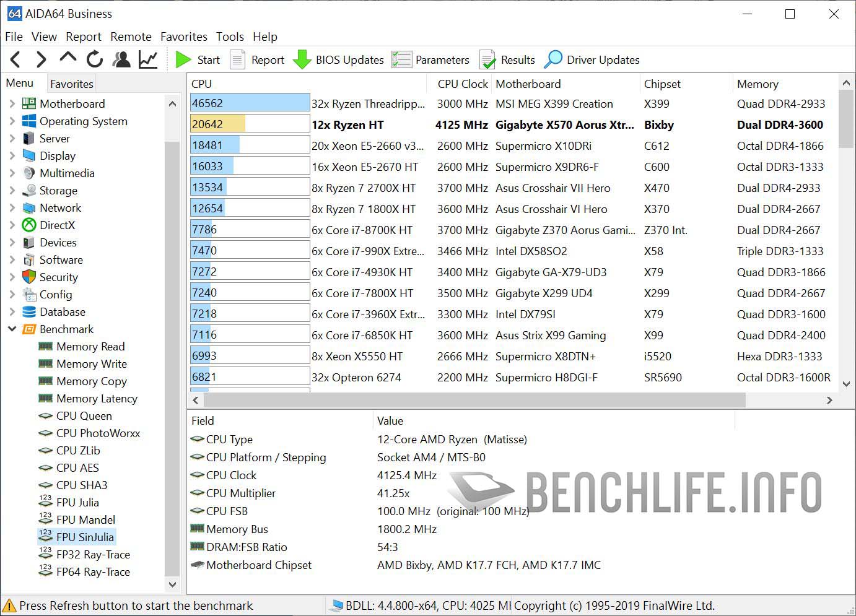Open BIOS Updates from the toolbar
The image size is (856, 616).
click(338, 60)
